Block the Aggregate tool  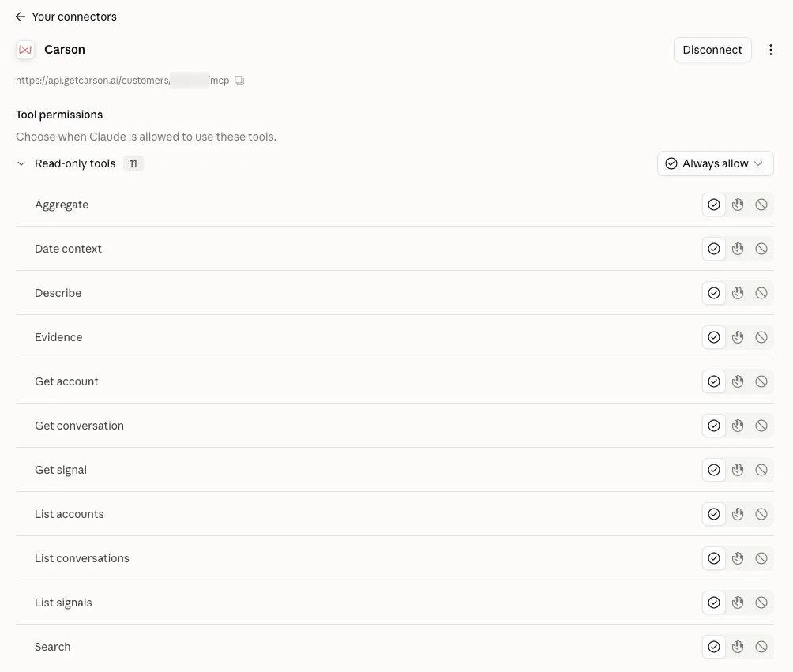point(761,205)
